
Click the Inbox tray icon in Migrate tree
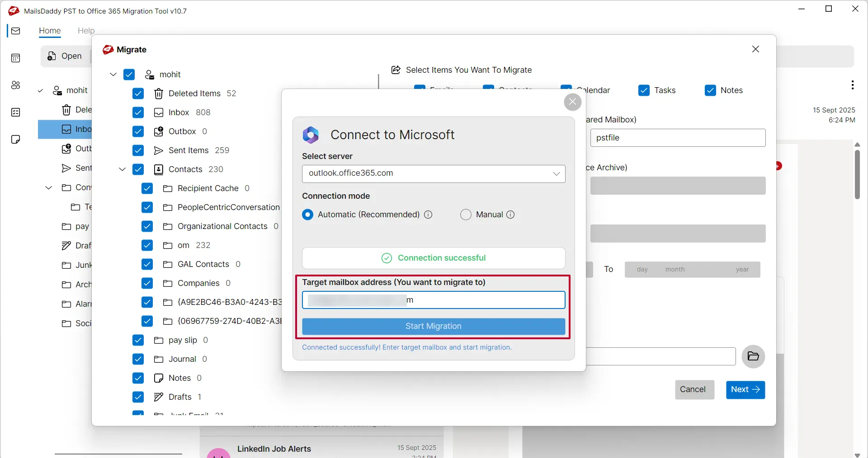click(x=159, y=112)
